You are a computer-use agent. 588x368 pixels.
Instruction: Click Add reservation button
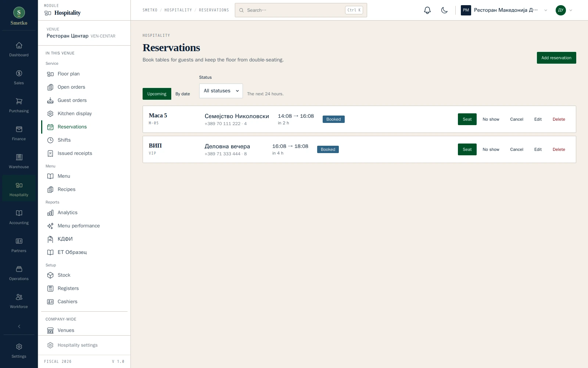click(x=556, y=58)
